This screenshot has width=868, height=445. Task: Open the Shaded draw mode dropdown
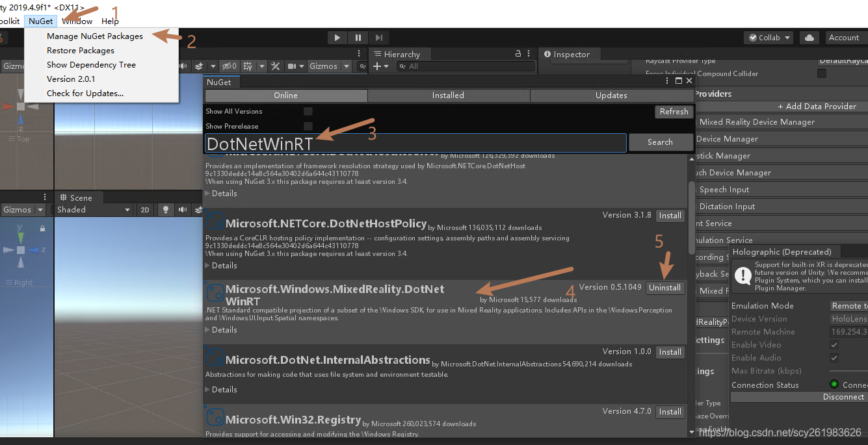coord(94,210)
